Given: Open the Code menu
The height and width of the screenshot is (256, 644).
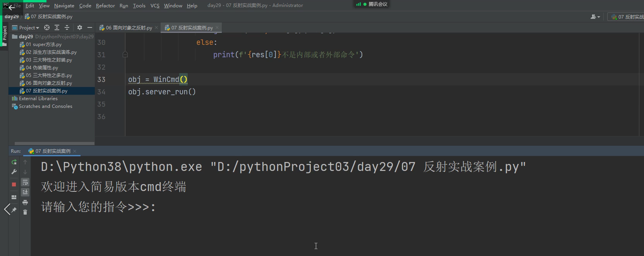Looking at the screenshot, I should tap(85, 5).
